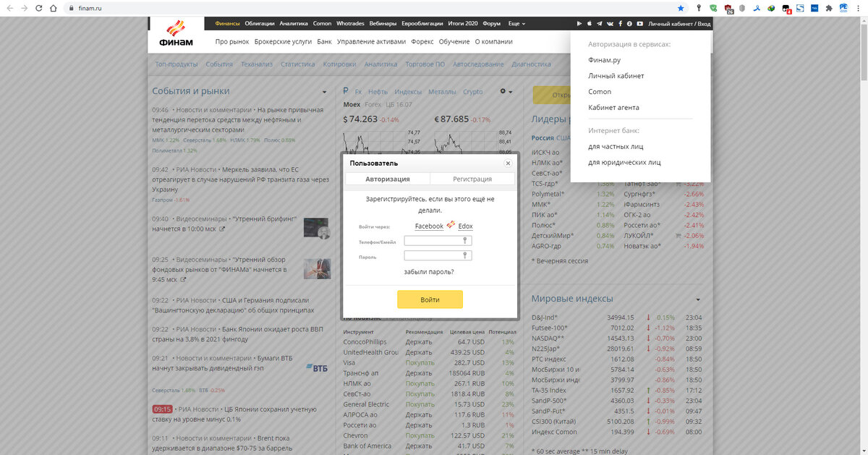
Task: Select Личный кабинет in authorization menu
Action: pos(616,76)
